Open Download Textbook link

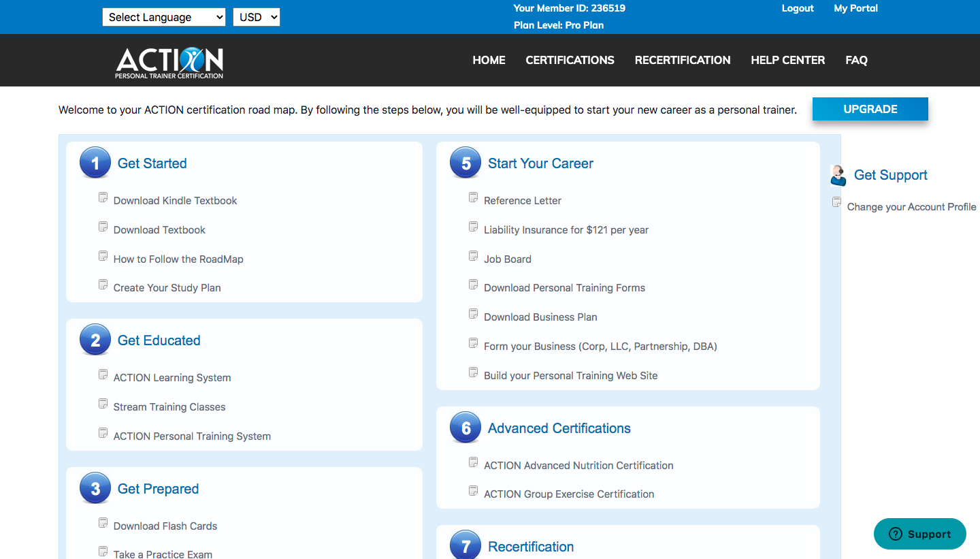coord(159,230)
